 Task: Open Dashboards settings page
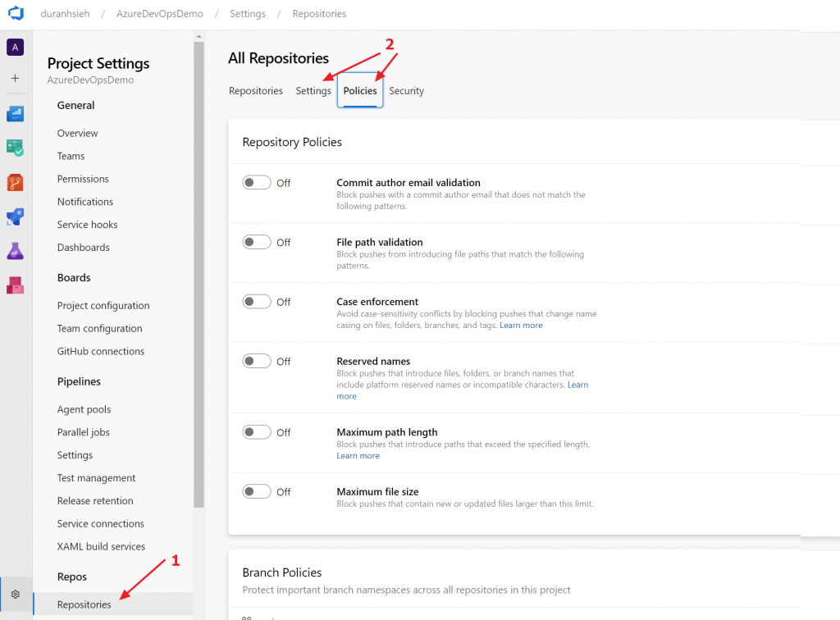pyautogui.click(x=84, y=248)
